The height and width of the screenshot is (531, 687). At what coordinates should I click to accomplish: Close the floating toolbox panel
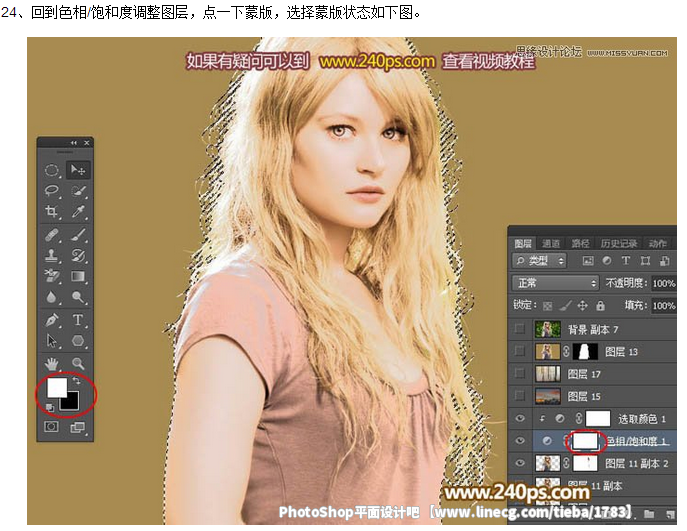point(87,143)
